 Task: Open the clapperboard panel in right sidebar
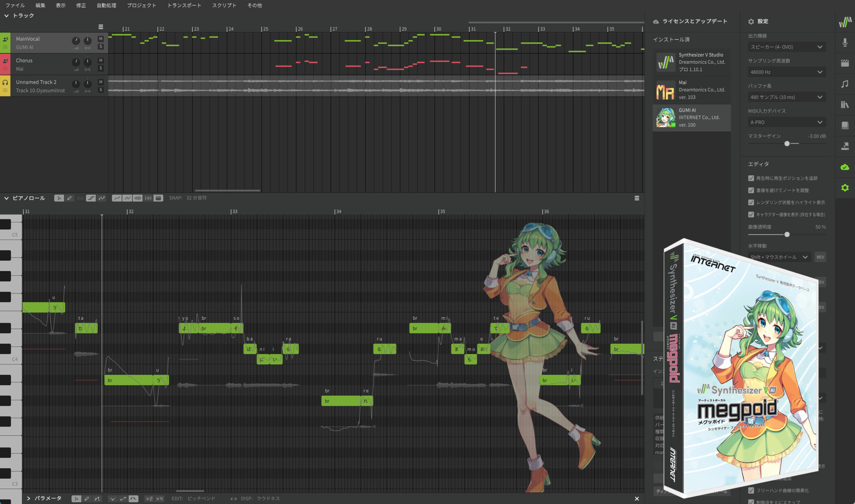pyautogui.click(x=845, y=63)
